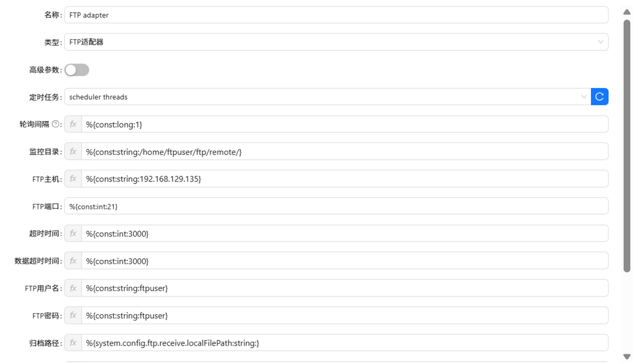This screenshot has width=635, height=364.
Task: Click the help icon next to 轮询间隔
Action: [56, 124]
